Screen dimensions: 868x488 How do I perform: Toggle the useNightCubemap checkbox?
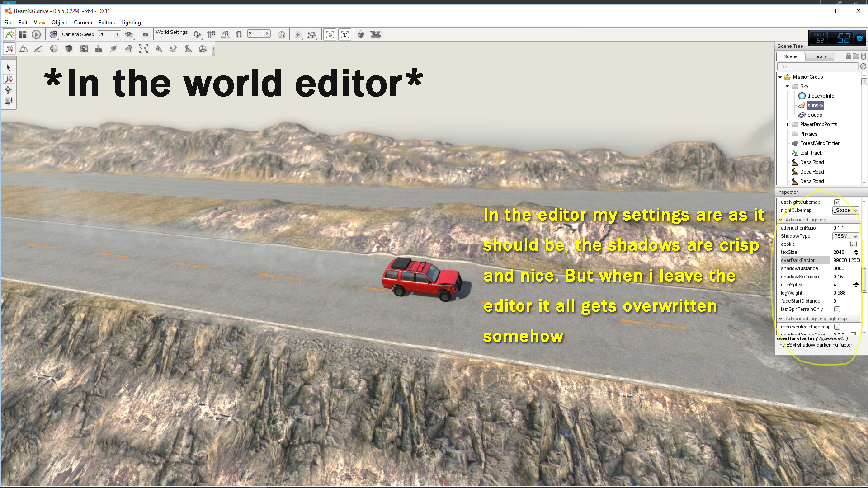[837, 202]
